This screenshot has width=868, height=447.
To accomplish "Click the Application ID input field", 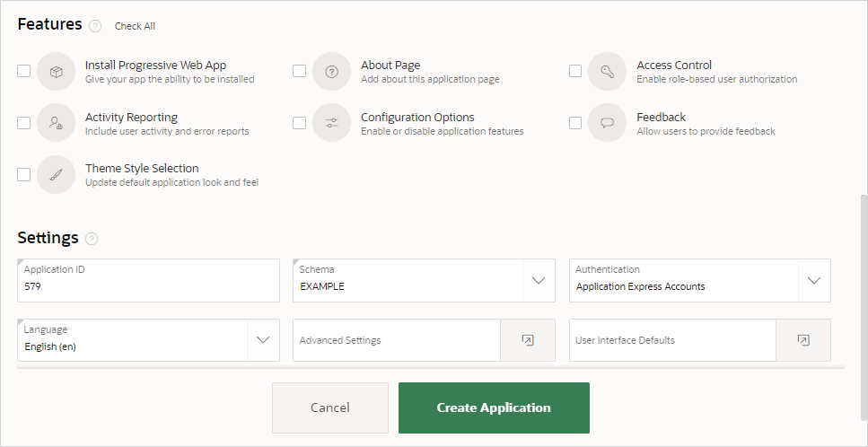I will 148,286.
